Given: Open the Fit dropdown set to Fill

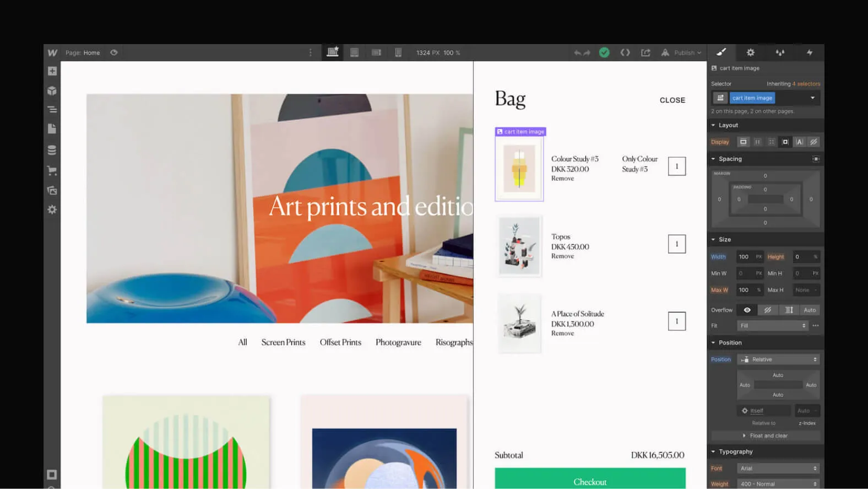Looking at the screenshot, I should pos(773,326).
